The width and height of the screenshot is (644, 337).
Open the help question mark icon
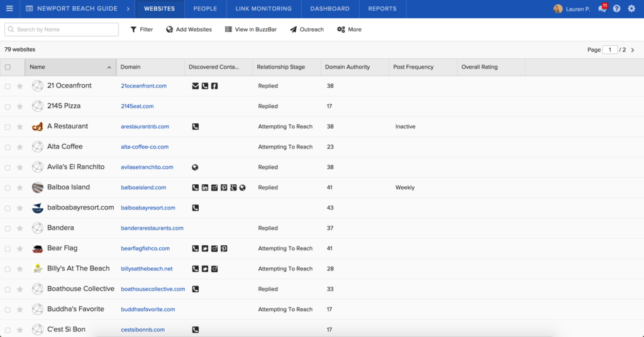616,9
